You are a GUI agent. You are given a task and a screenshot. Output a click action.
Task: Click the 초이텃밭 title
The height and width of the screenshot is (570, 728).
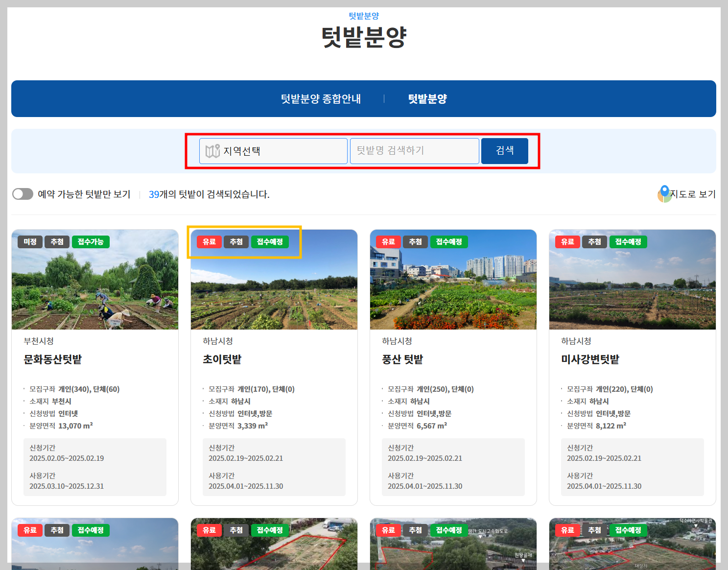pos(222,359)
